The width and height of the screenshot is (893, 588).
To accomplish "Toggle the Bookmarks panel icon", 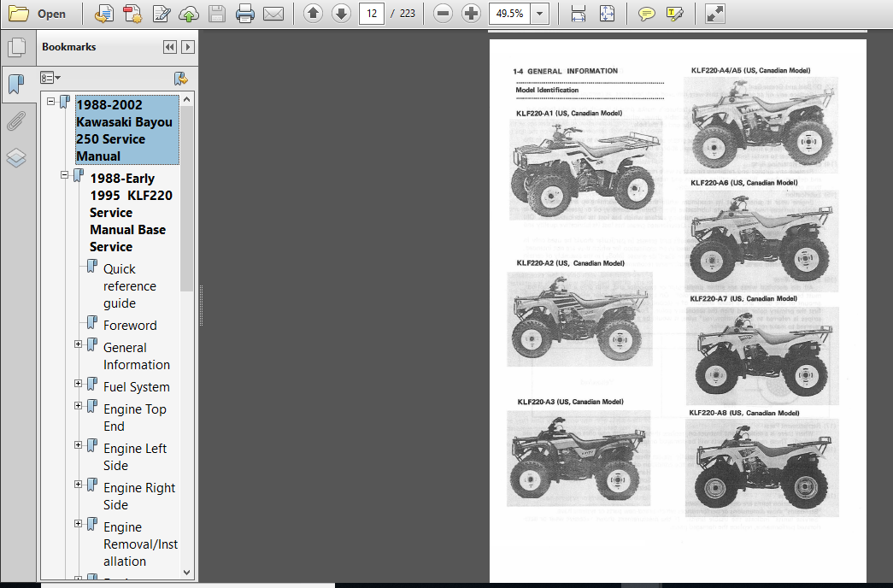I will [17, 85].
